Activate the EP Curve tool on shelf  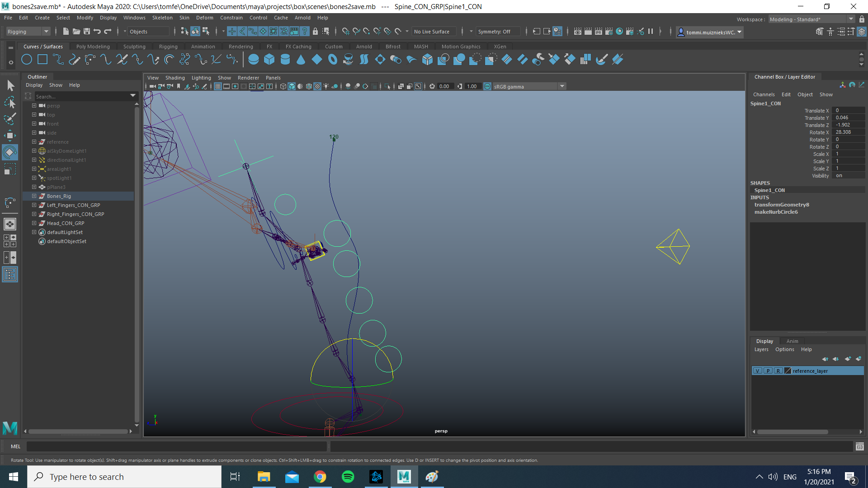(x=75, y=59)
